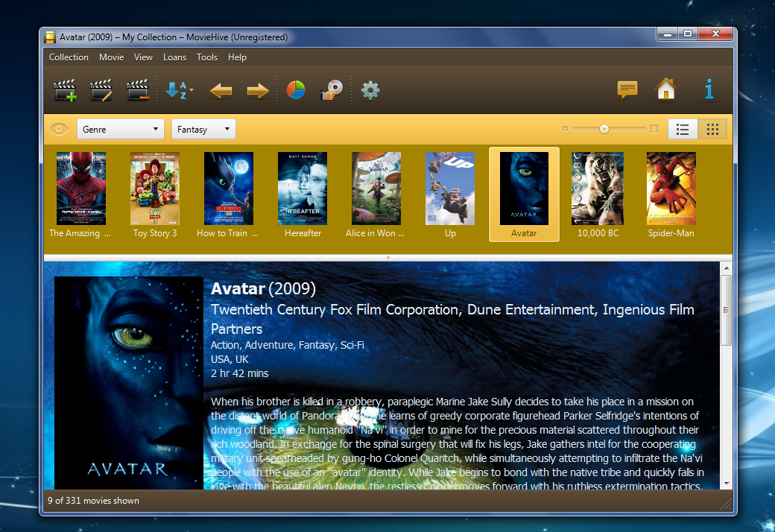This screenshot has height=532, width=775.
Task: Open the Tools menu
Action: (207, 57)
